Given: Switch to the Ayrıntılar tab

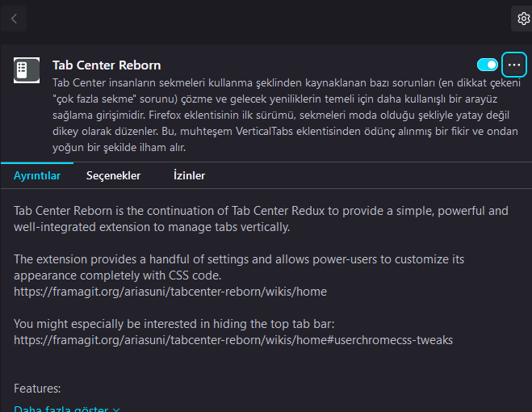Looking at the screenshot, I should 37,175.
